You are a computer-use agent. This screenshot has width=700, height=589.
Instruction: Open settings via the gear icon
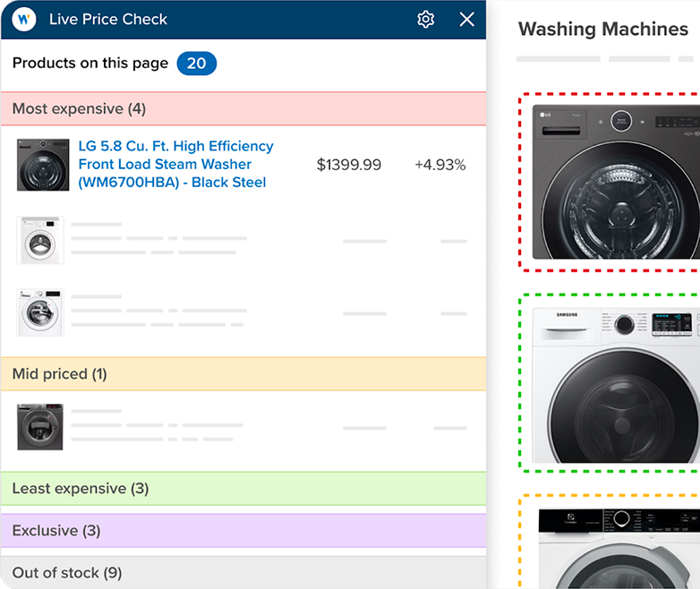(425, 19)
